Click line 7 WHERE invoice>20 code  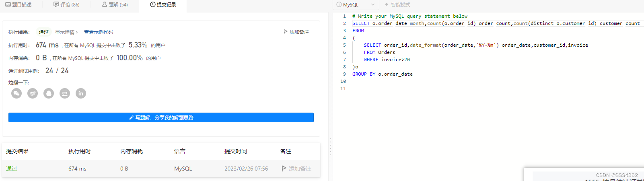pos(387,60)
